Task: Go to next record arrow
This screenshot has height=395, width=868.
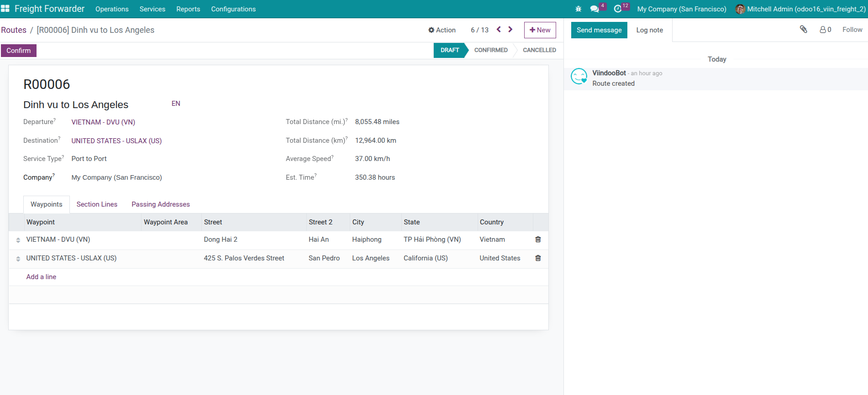Action: [x=510, y=30]
